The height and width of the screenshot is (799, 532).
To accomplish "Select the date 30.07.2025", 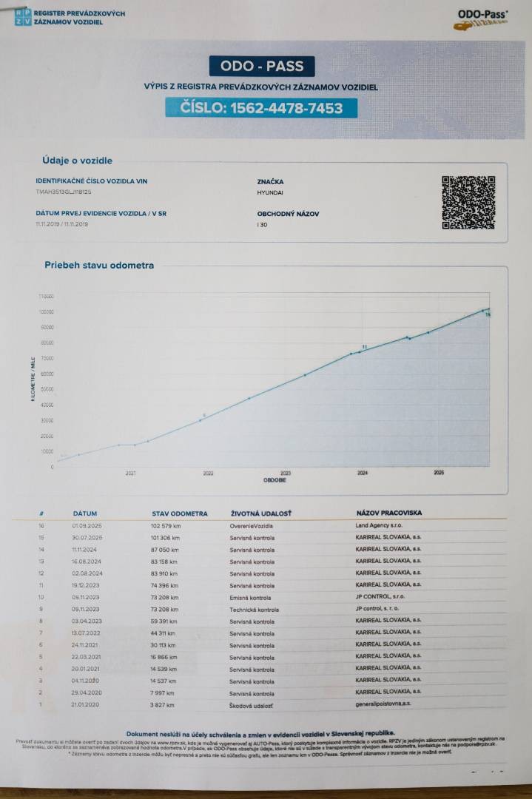I will pos(87,538).
